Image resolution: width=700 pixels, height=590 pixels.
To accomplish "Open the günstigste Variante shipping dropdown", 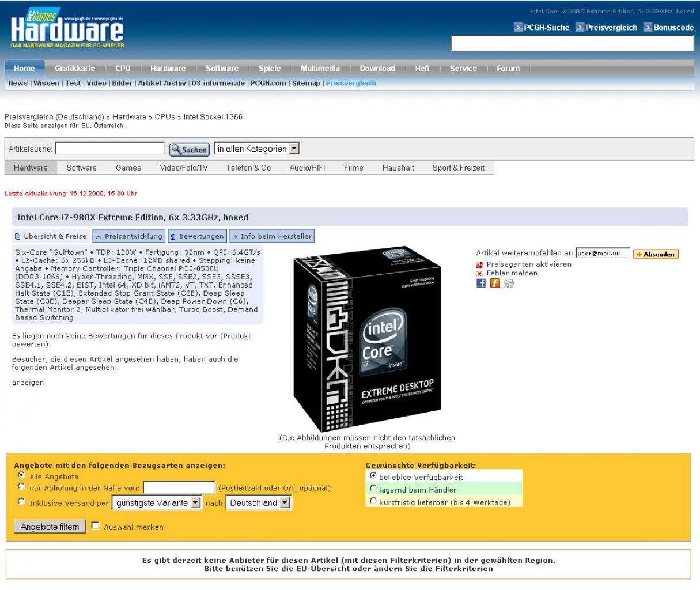I will 157,502.
